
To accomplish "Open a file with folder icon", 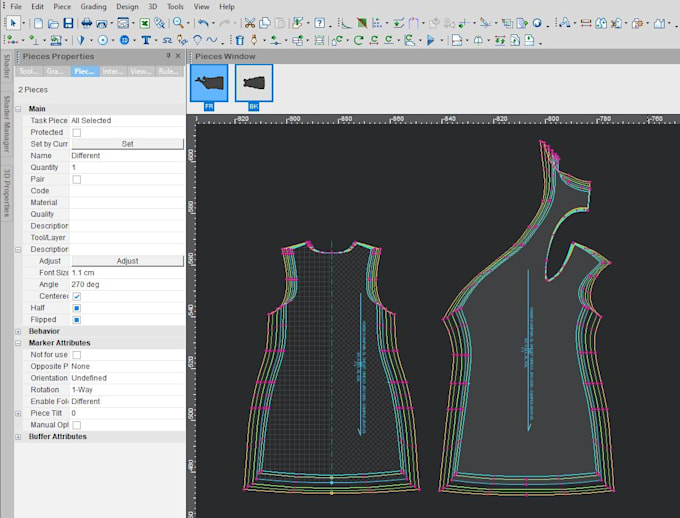I will click(53, 23).
